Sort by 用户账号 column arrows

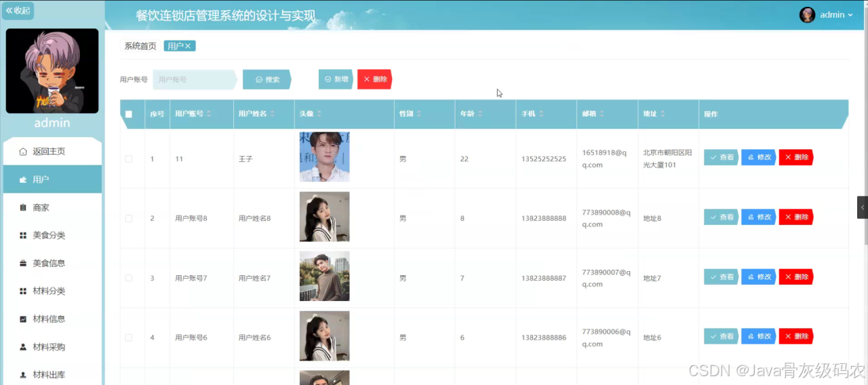[208, 114]
